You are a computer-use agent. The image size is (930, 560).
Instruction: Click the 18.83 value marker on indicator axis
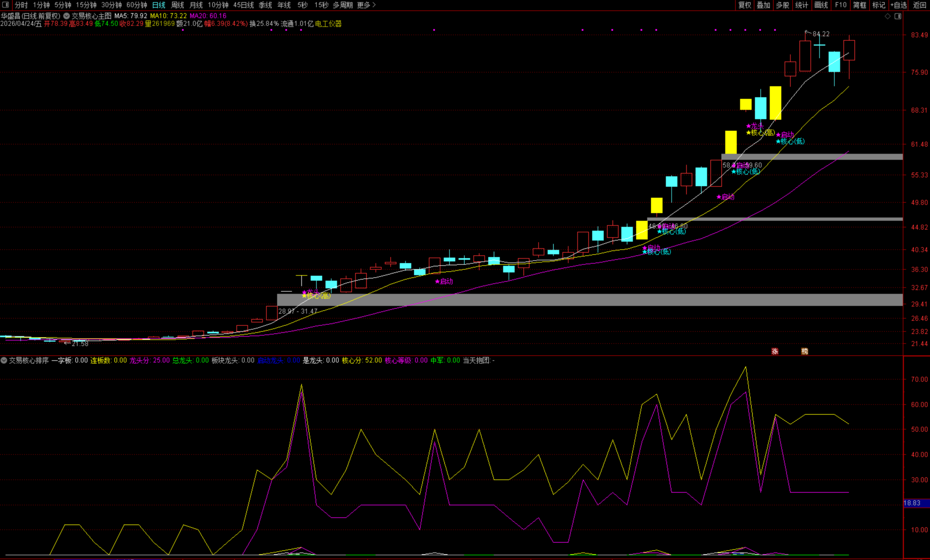pyautogui.click(x=913, y=503)
